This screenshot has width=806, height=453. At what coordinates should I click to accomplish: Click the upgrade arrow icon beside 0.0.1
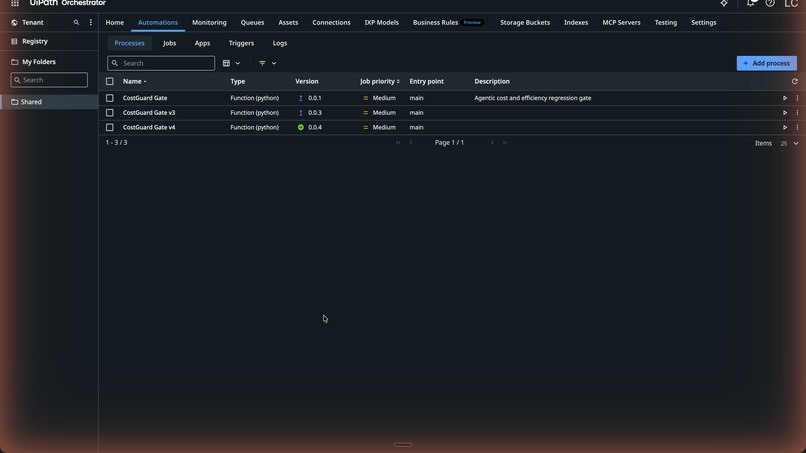tap(301, 98)
